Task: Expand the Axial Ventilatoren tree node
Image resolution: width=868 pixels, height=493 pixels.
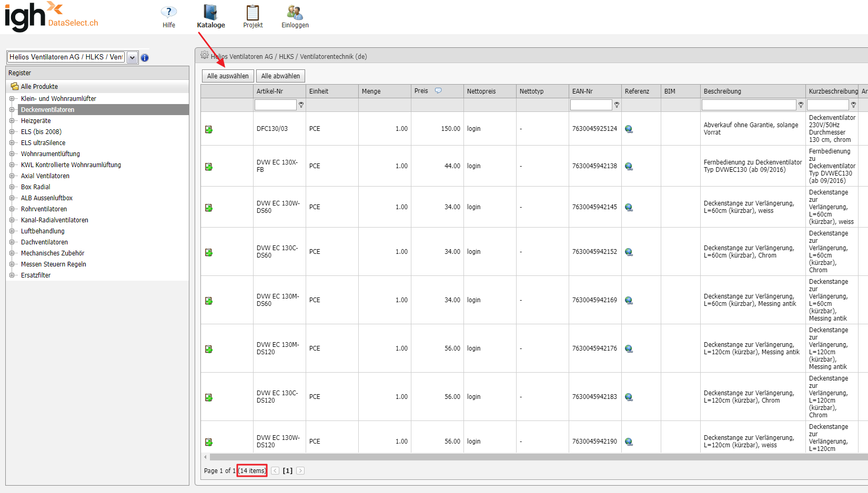Action: pos(12,176)
